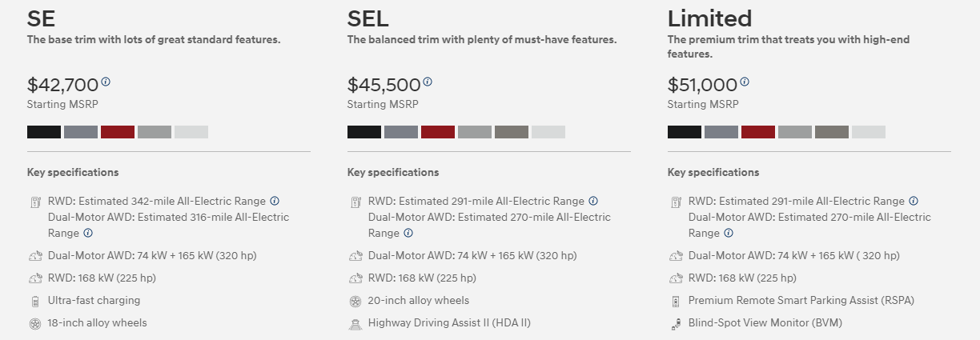The image size is (980, 340).
Task: Pick dark taupe swatch for SEL trim
Action: point(512,132)
